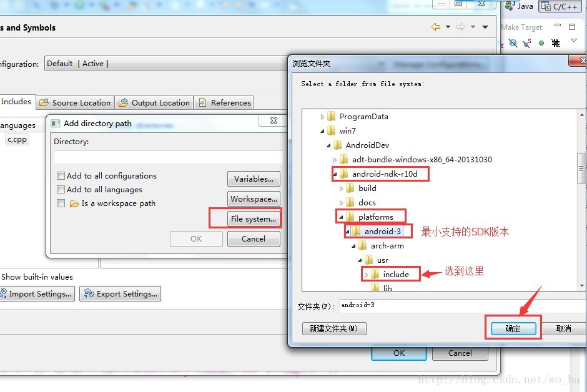This screenshot has height=392, width=587.
Task: Select the win7 folder
Action: point(347,131)
